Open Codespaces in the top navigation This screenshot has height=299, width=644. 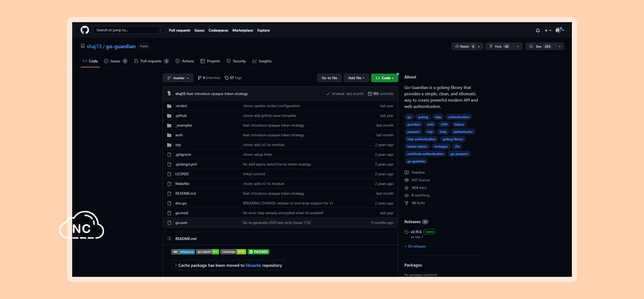pyautogui.click(x=218, y=30)
